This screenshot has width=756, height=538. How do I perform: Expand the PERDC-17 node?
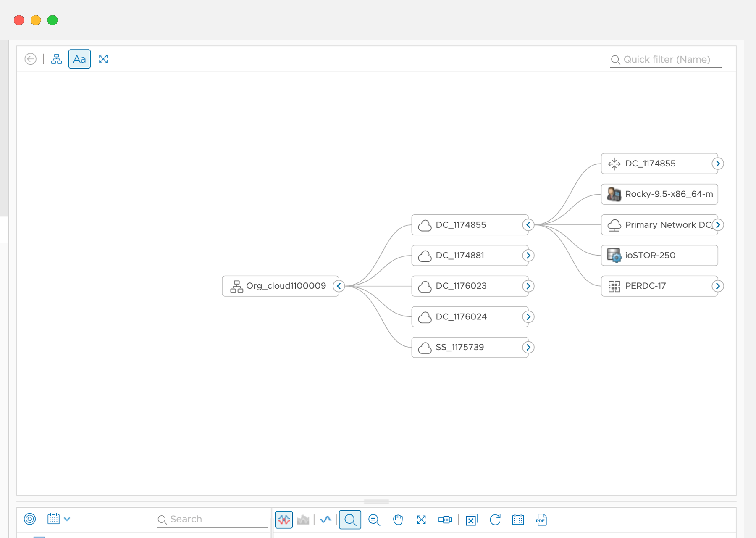click(x=717, y=286)
